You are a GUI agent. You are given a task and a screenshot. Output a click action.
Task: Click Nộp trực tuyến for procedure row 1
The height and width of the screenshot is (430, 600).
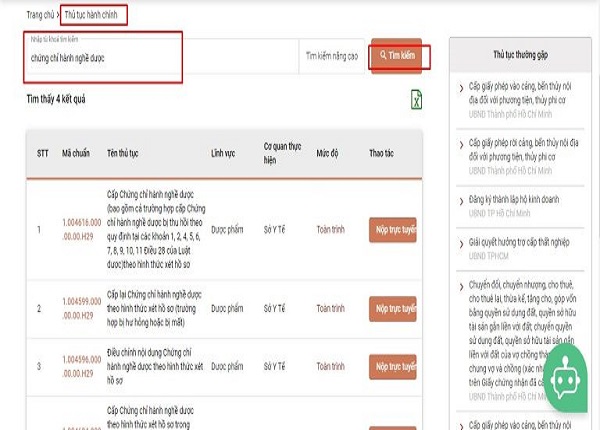tap(393, 230)
